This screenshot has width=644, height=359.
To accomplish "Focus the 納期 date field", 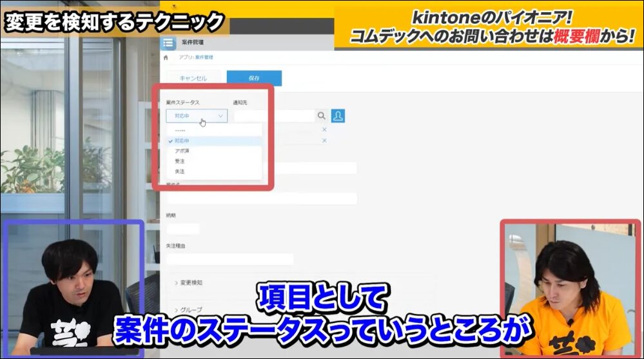I will (x=183, y=229).
